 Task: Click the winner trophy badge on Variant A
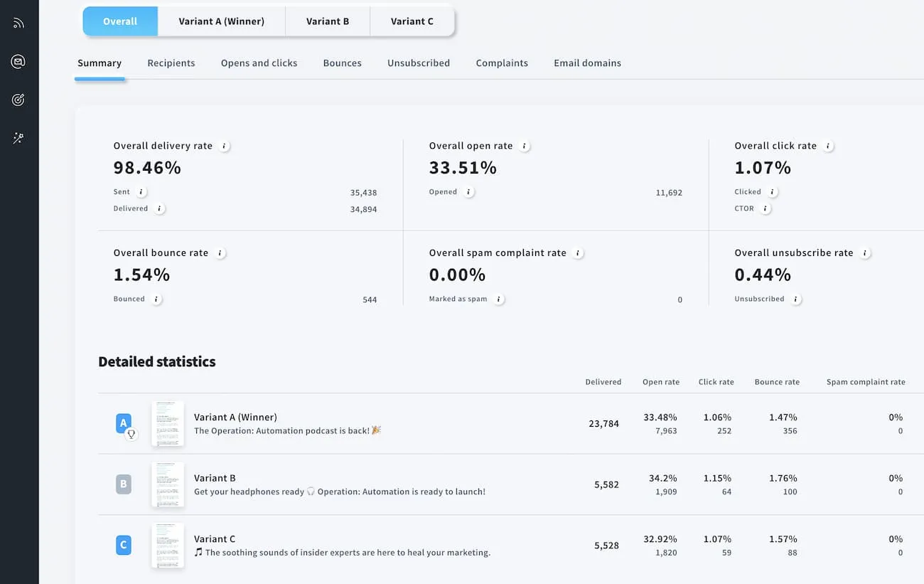(x=132, y=433)
